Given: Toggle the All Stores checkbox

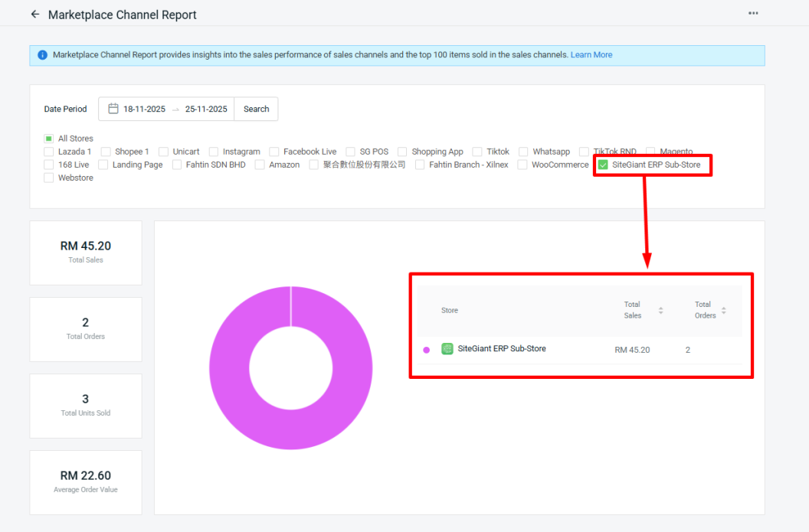Looking at the screenshot, I should coord(49,139).
